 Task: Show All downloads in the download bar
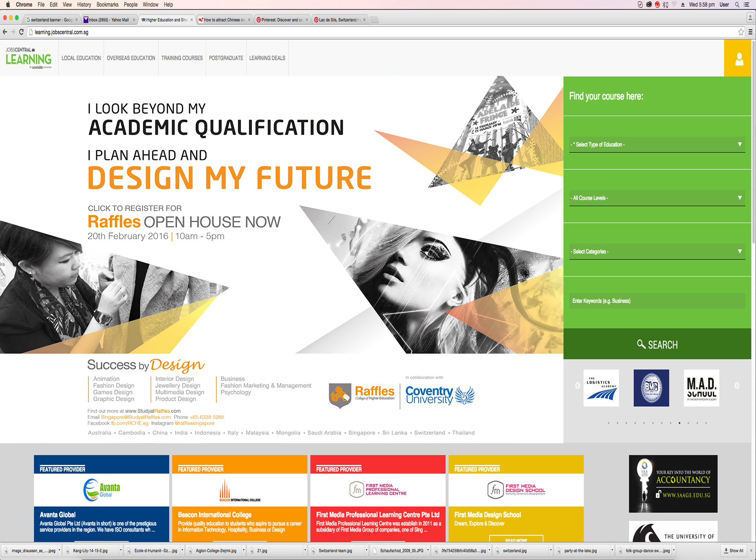click(733, 551)
